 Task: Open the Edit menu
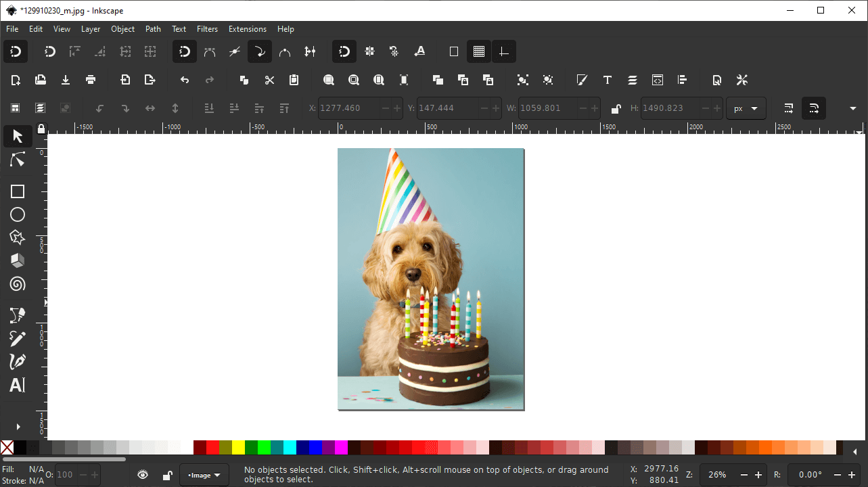[36, 29]
